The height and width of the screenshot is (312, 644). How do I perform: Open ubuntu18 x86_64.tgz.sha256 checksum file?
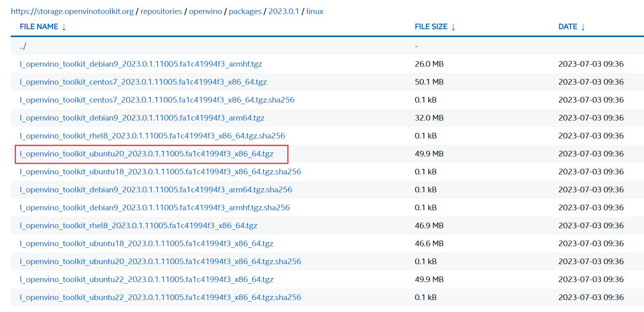coord(160,172)
